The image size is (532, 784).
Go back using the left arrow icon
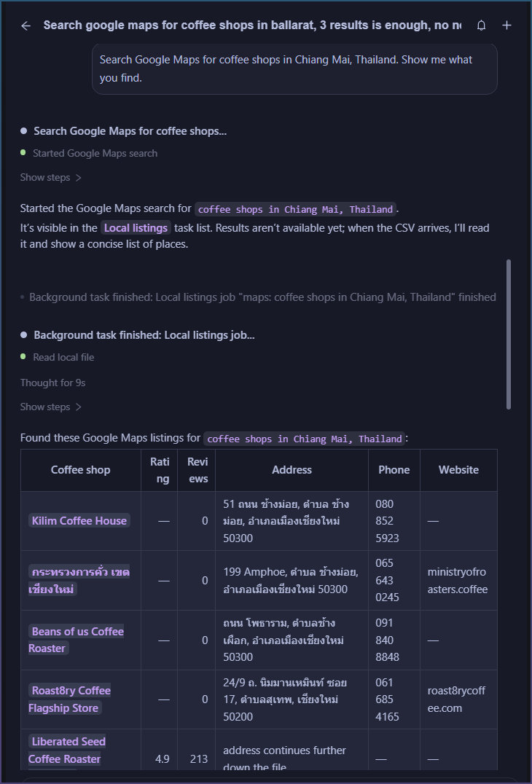[x=26, y=26]
